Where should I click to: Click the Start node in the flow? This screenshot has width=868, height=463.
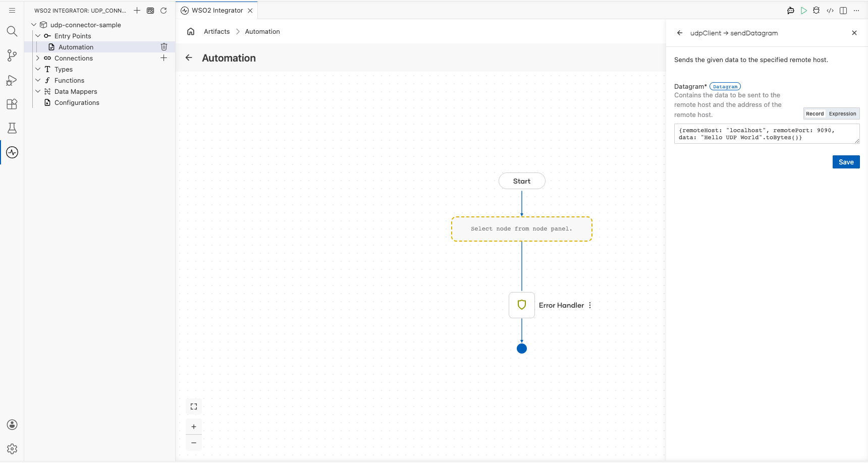(x=522, y=181)
